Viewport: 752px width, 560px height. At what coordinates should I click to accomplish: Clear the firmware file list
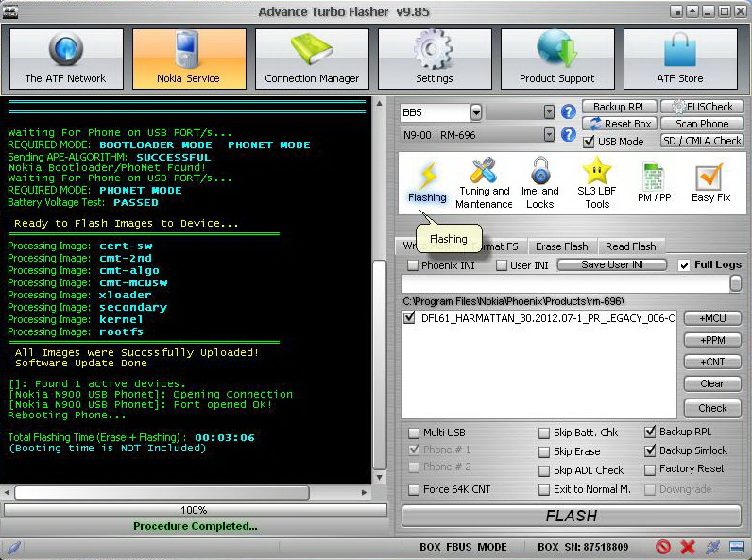[x=712, y=383]
